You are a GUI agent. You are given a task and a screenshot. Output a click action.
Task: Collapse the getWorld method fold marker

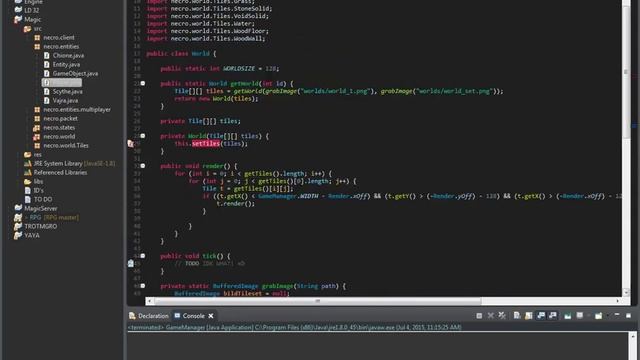(x=142, y=83)
